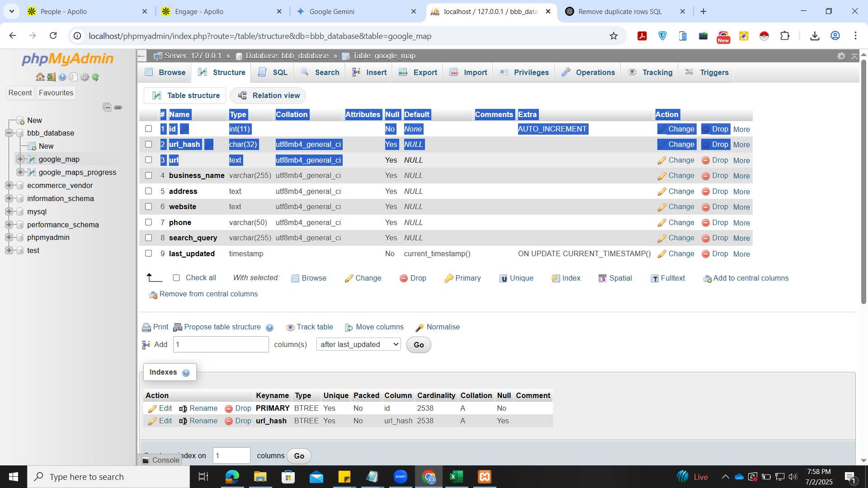Expand the information_schema database node
The width and height of the screenshot is (868, 488).
[x=9, y=198]
